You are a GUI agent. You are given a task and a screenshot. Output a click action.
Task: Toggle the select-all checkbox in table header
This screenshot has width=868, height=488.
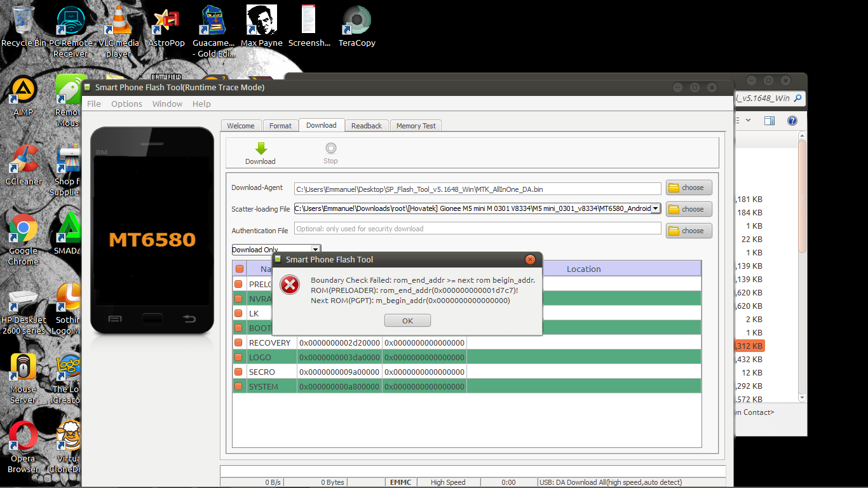click(x=239, y=269)
